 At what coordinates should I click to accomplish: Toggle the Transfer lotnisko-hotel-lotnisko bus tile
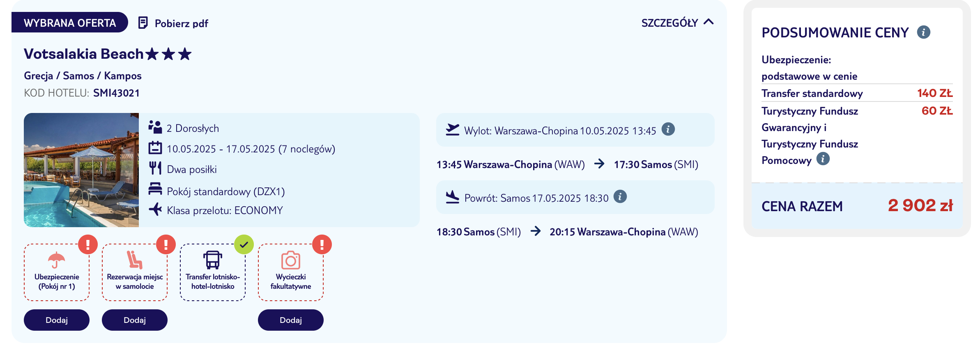(x=213, y=272)
